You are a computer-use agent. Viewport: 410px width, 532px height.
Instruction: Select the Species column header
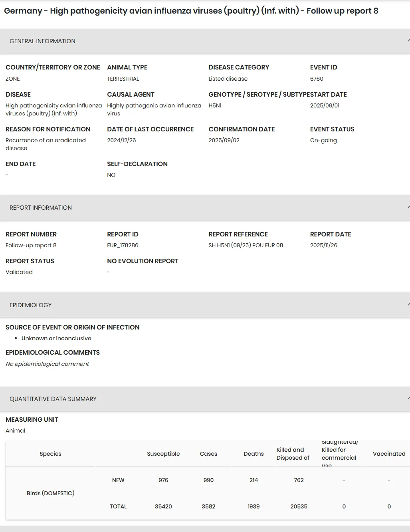click(x=50, y=454)
